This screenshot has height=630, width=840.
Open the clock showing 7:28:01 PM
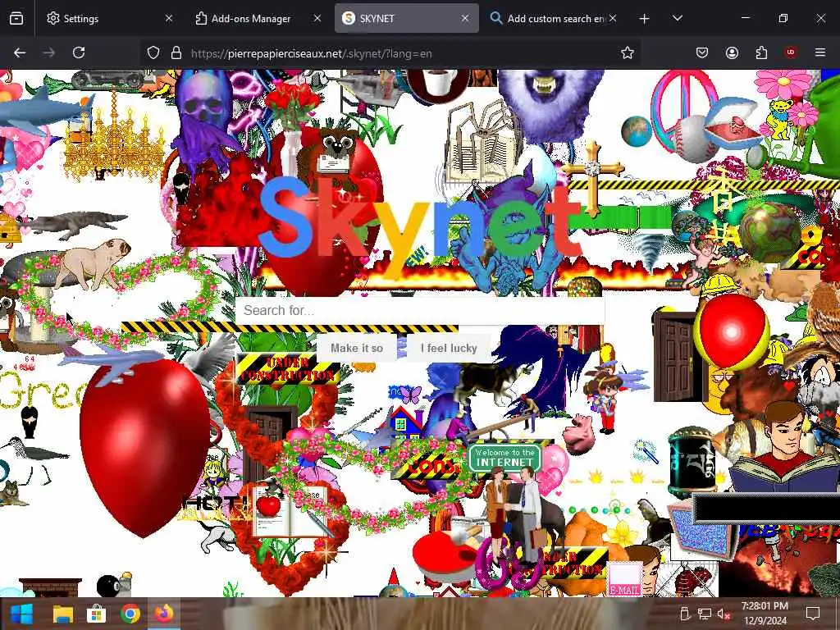[765, 614]
